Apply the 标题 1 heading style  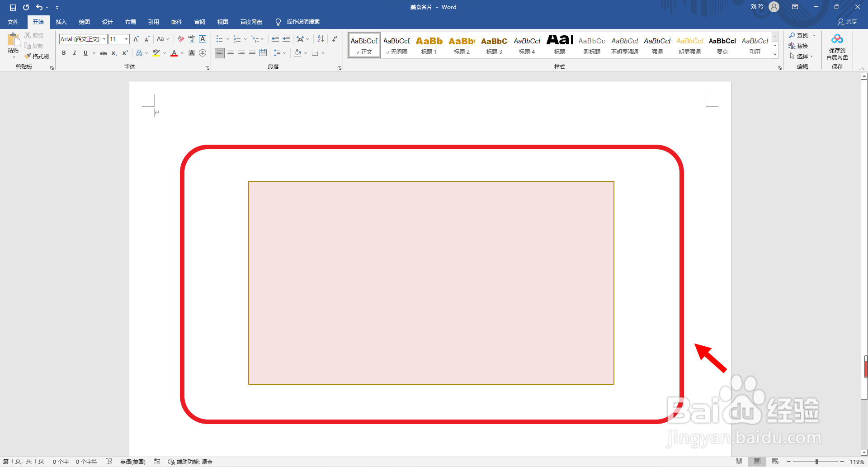pyautogui.click(x=429, y=45)
